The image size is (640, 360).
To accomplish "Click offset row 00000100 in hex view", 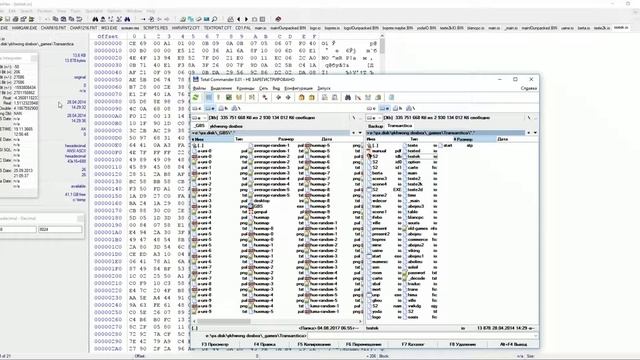I will 108,160.
